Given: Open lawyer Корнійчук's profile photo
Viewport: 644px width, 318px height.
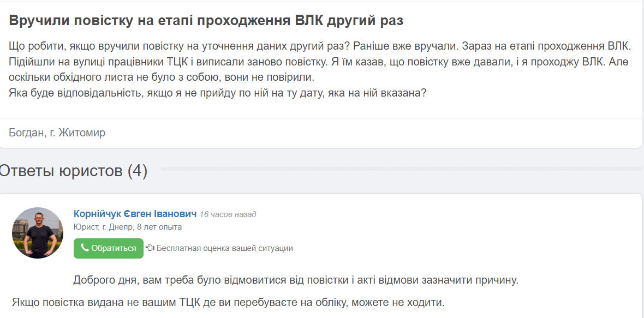Looking at the screenshot, I should (38, 233).
